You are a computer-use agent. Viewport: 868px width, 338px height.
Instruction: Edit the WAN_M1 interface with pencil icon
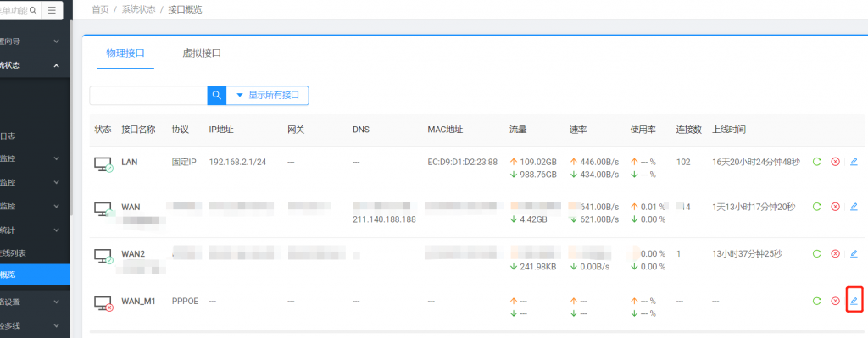click(854, 302)
